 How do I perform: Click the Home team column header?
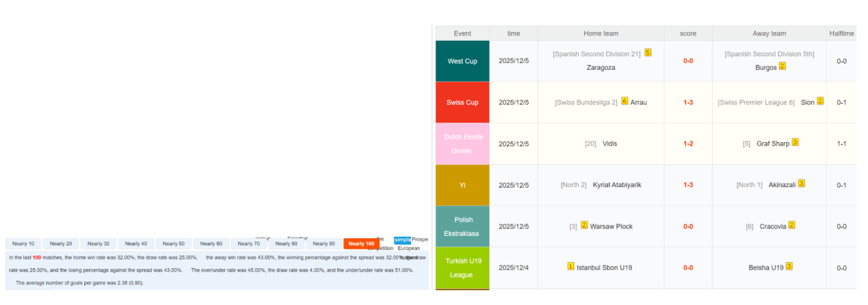[600, 34]
